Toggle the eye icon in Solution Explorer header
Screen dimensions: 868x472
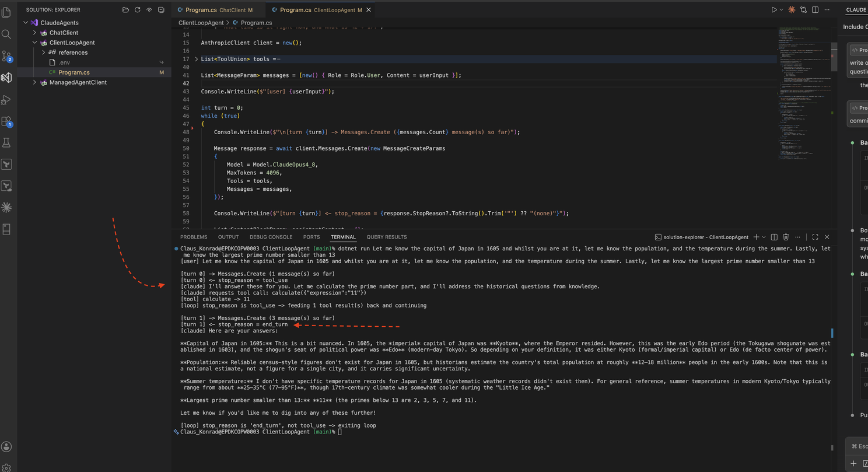[x=149, y=10]
